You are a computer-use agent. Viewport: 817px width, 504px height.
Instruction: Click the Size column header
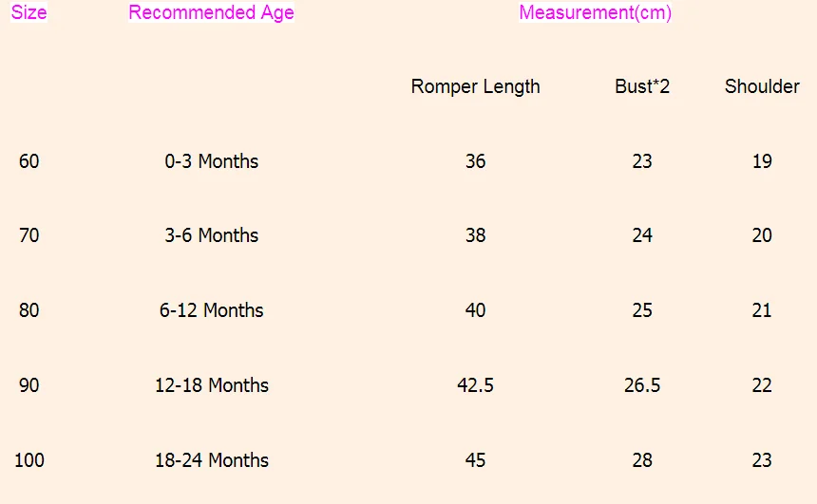pyautogui.click(x=29, y=13)
